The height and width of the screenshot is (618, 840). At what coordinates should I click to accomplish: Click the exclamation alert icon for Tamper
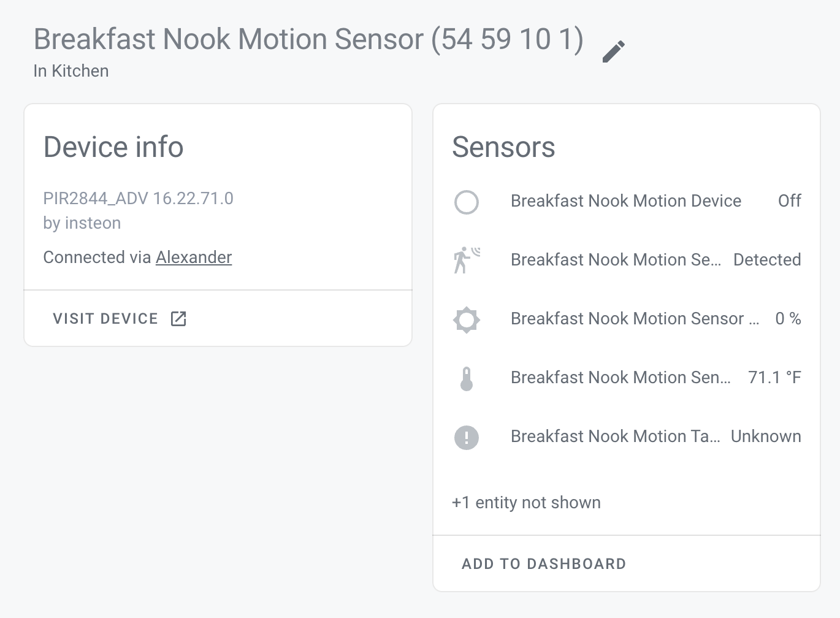click(x=467, y=437)
